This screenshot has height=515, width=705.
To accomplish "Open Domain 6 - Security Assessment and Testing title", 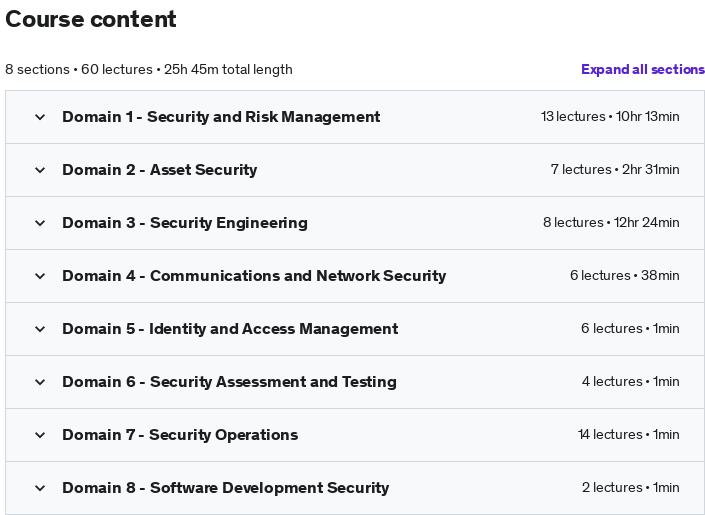I will [229, 382].
